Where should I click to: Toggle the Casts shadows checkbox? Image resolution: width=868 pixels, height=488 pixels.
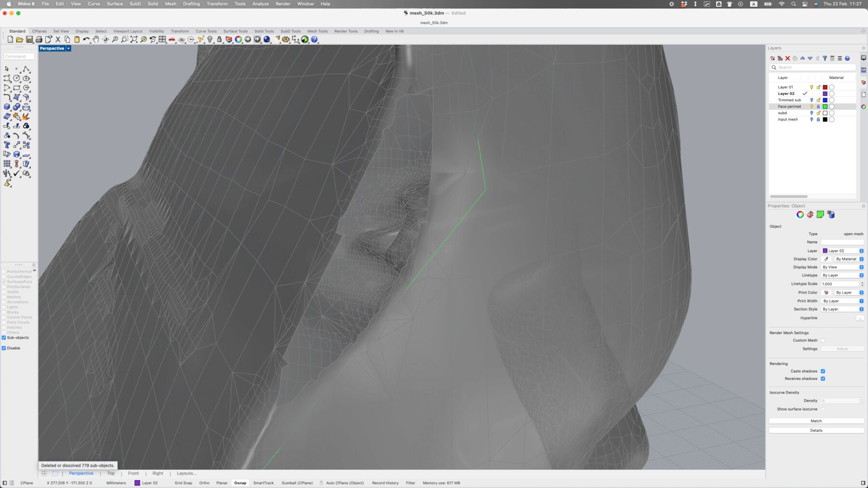[x=823, y=371]
